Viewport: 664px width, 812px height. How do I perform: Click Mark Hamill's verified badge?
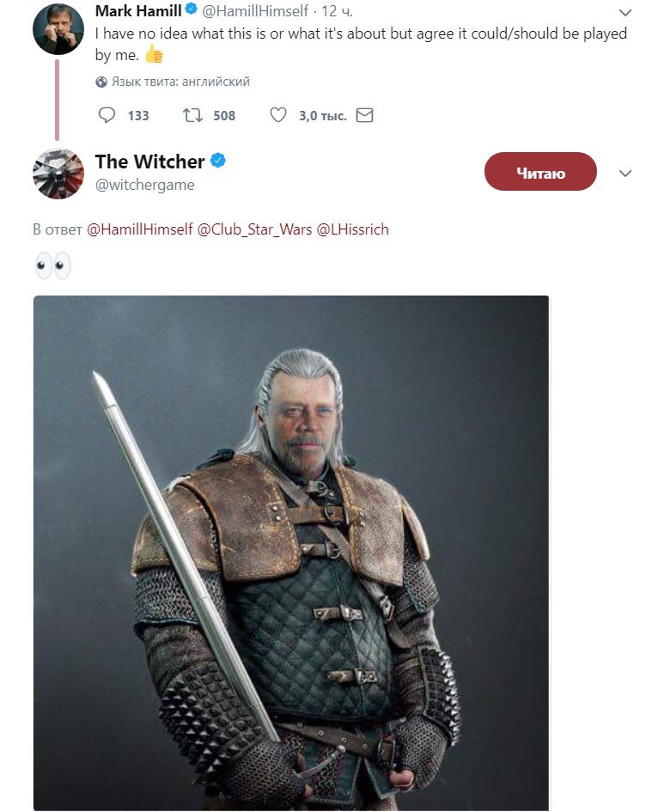click(192, 12)
